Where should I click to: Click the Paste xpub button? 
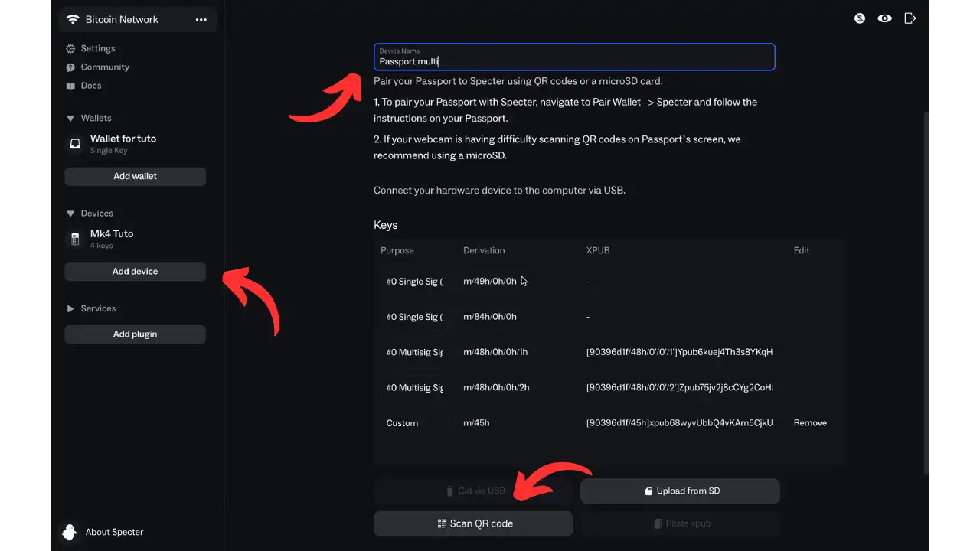click(680, 523)
